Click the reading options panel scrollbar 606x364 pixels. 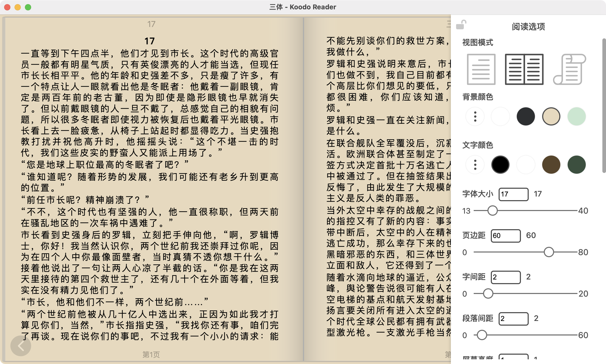coord(604,106)
